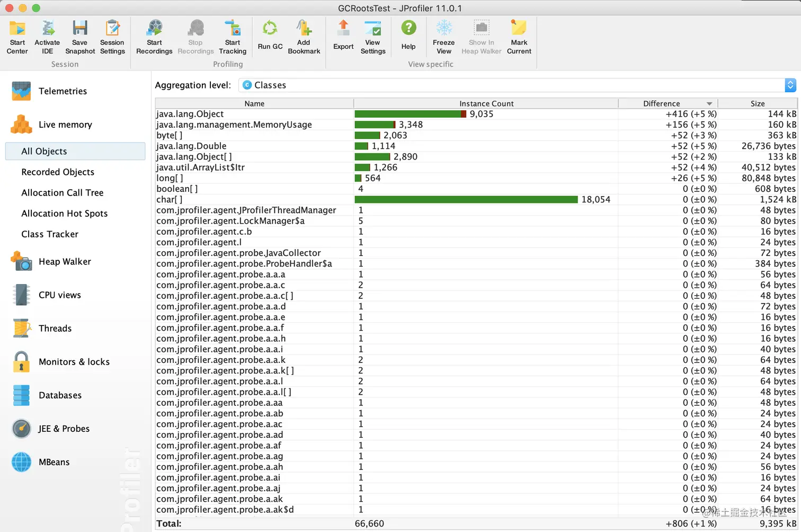801x532 pixels.
Task: Open the Threads section
Action: pos(41,329)
